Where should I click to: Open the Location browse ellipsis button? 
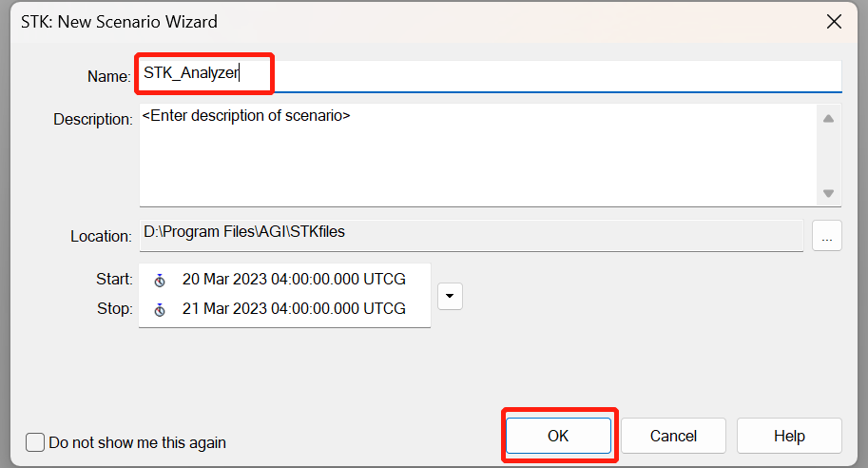coord(826,236)
